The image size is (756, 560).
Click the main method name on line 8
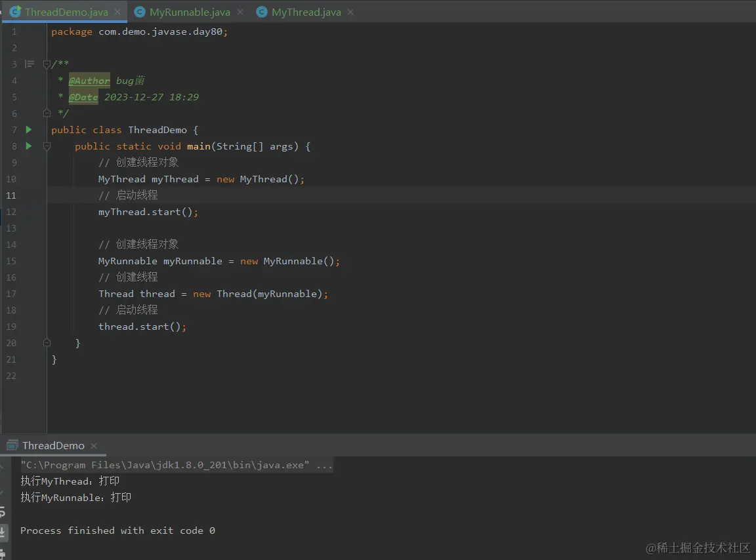[199, 146]
